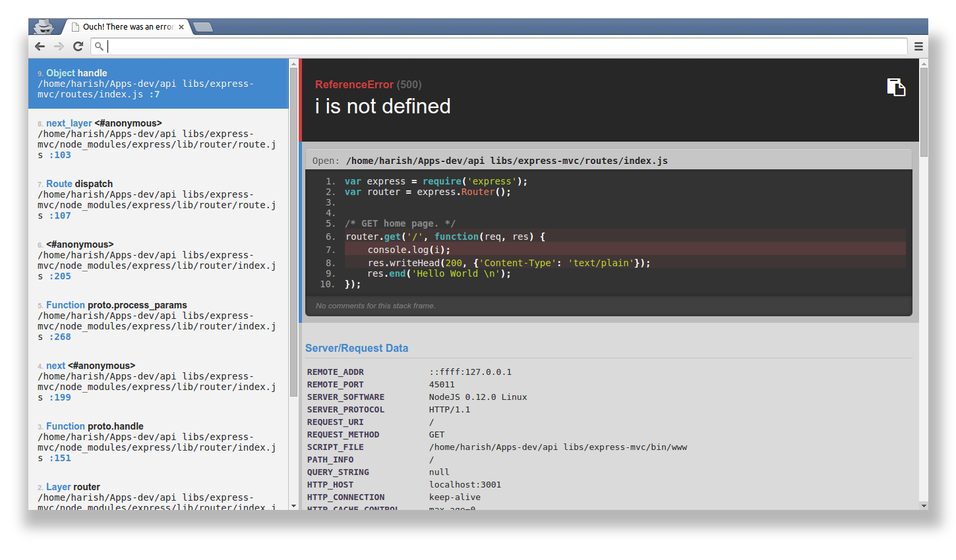The image size is (956, 560).
Task: Select frame 5 Function proto.process_params
Action: 158,321
